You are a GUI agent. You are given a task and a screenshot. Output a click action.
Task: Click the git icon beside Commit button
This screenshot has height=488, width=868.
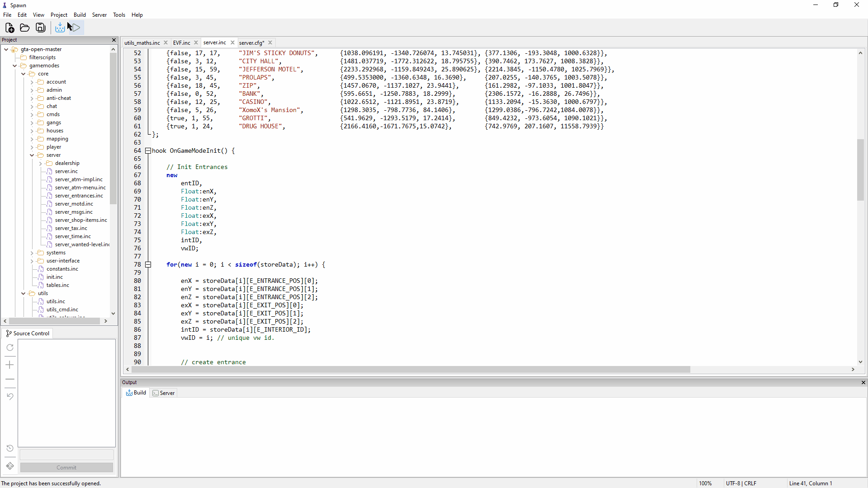tap(10, 466)
